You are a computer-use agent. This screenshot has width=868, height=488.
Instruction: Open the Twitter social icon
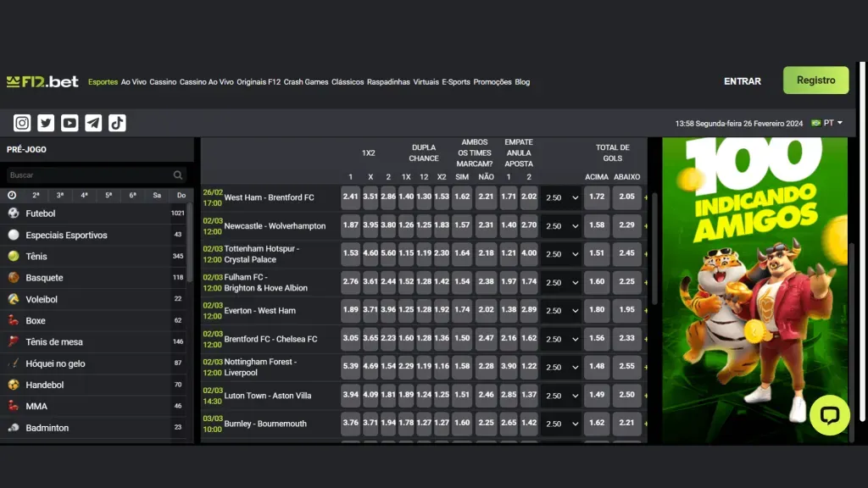tap(46, 123)
